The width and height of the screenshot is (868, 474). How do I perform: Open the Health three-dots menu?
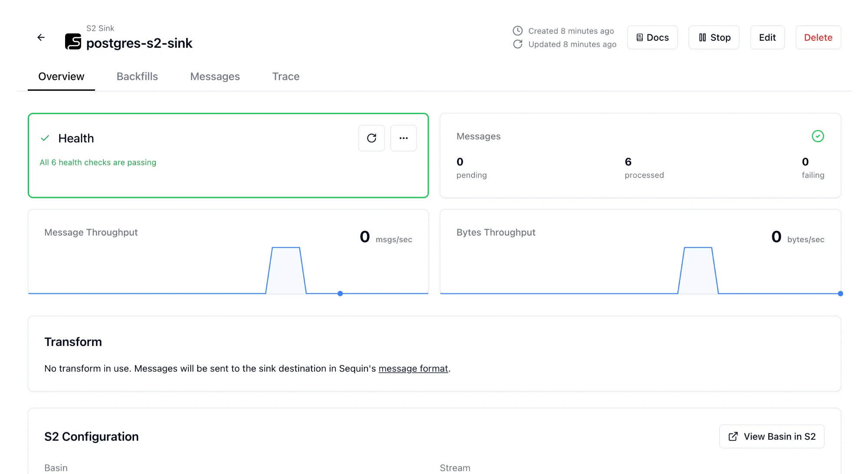coord(404,138)
